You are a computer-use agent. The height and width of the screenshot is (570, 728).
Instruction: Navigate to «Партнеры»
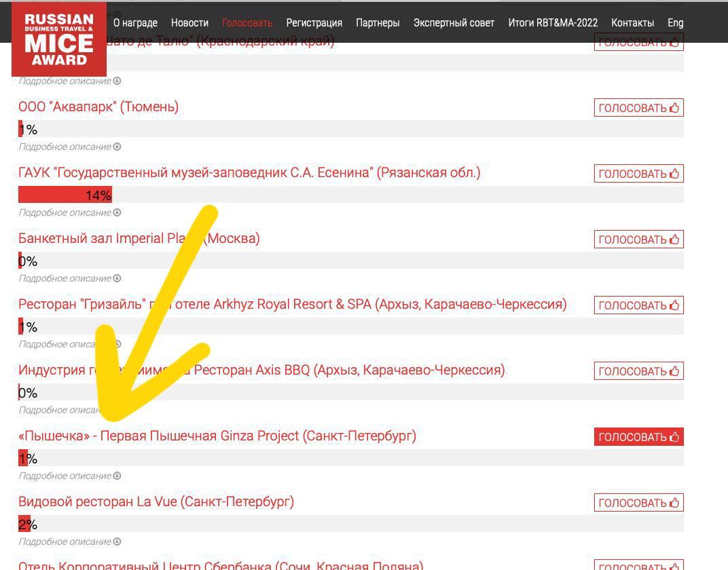[x=378, y=22]
